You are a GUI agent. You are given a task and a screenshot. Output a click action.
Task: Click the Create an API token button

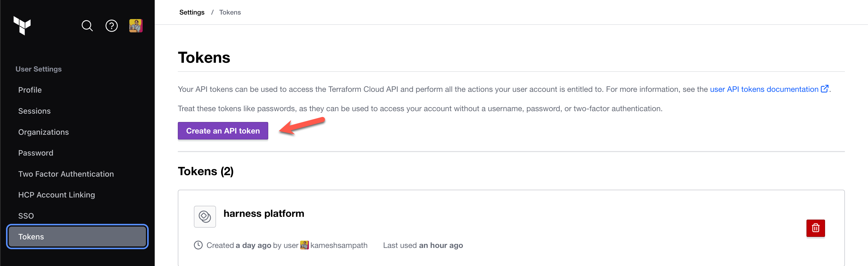pyautogui.click(x=223, y=131)
